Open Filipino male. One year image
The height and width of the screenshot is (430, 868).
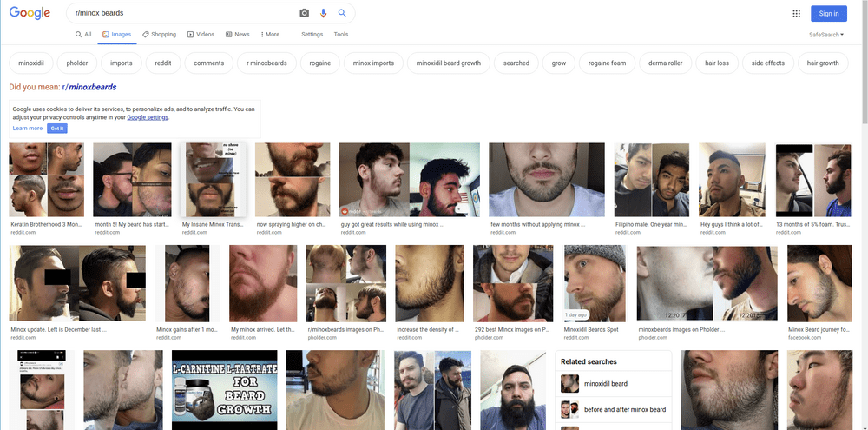pyautogui.click(x=652, y=180)
